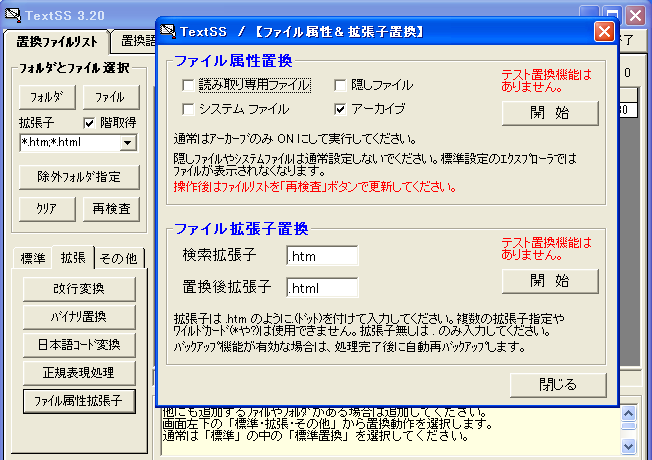This screenshot has width=652, height=460.
Task: Click the 再検査 button
Action: 111,209
